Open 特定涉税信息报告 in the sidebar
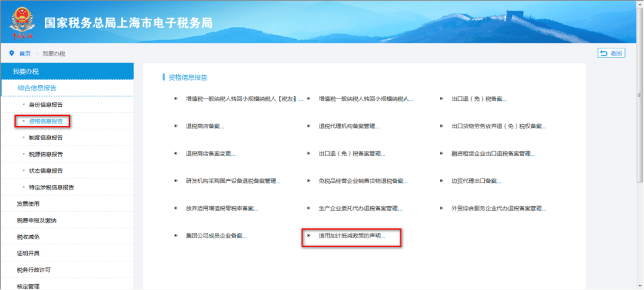The height and width of the screenshot is (290, 644). click(51, 187)
